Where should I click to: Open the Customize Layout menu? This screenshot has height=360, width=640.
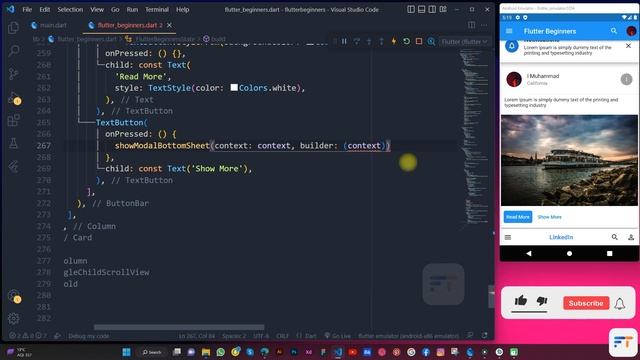point(443,9)
